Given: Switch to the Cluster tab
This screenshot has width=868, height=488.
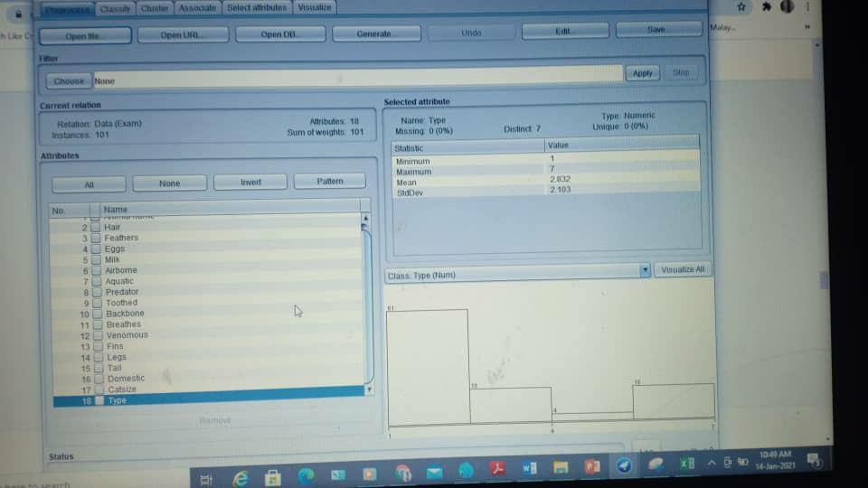Looking at the screenshot, I should [x=155, y=8].
